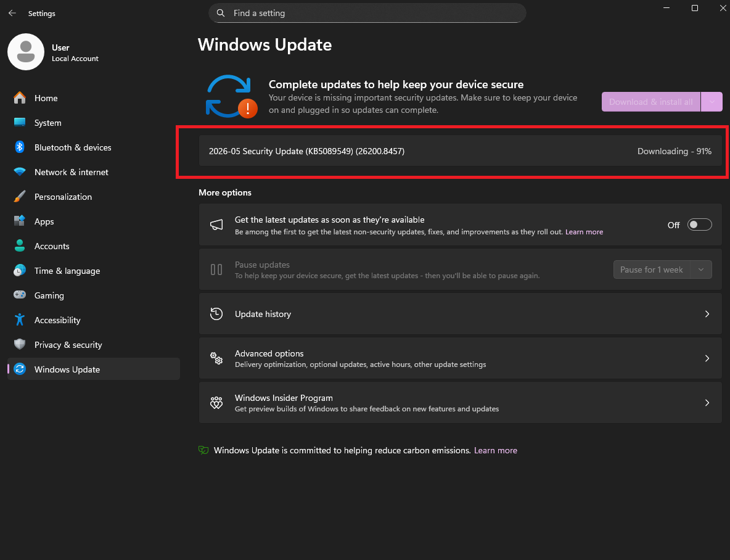730x560 pixels.
Task: Click the User Local Account name
Action: pos(75,52)
